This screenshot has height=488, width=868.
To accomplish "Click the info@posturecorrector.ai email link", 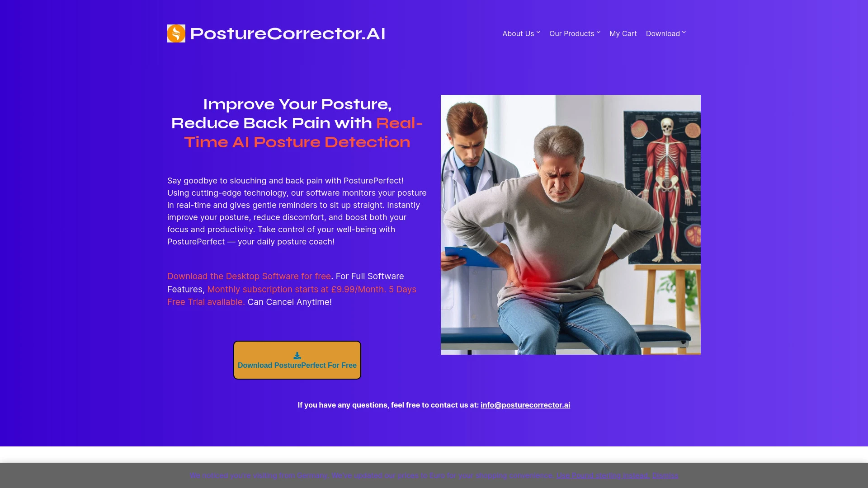I will (x=525, y=404).
